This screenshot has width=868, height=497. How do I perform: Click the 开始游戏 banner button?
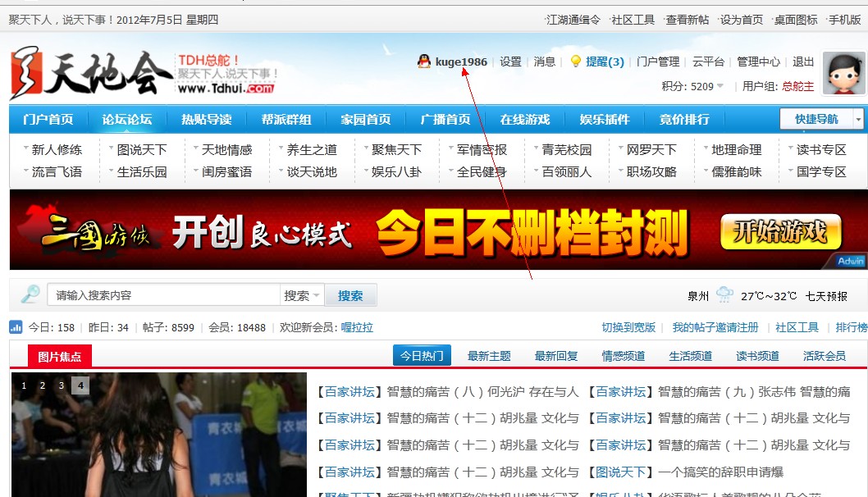tap(780, 232)
